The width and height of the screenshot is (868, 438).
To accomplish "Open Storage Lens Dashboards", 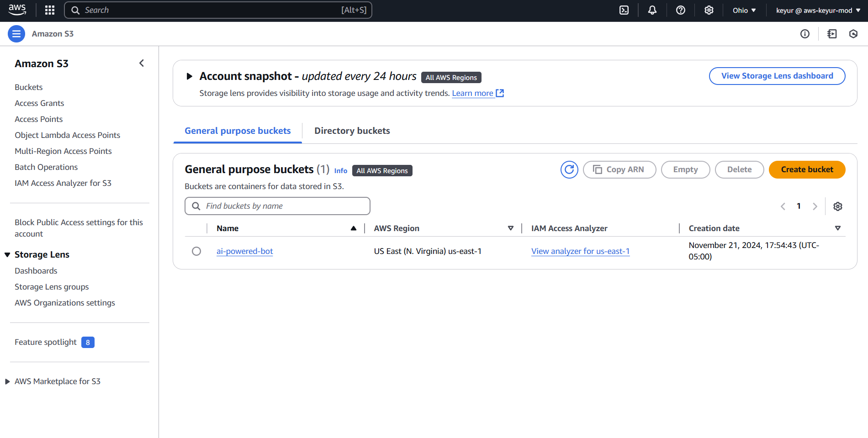I will click(x=36, y=271).
